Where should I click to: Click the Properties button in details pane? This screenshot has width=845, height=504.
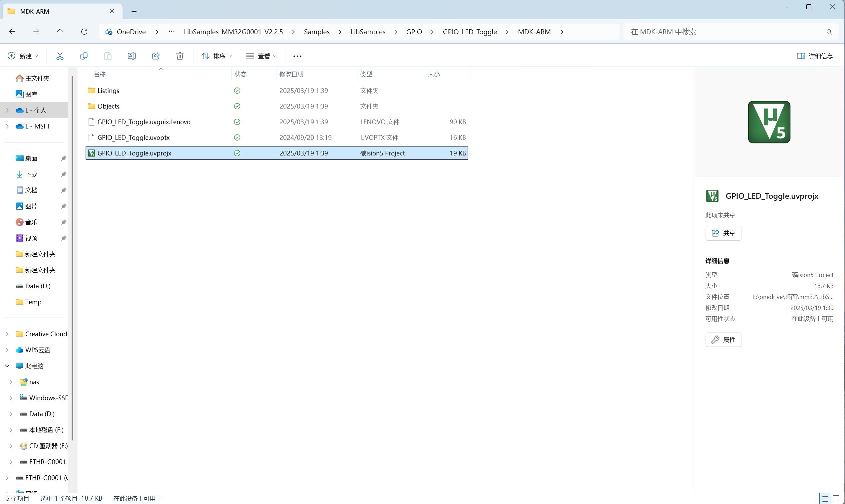723,340
